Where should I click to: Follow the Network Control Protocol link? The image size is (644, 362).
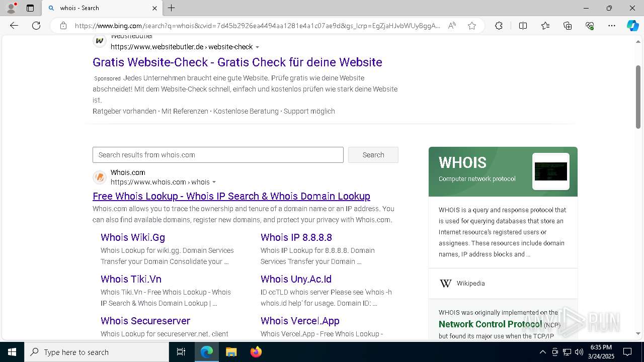pyautogui.click(x=490, y=324)
